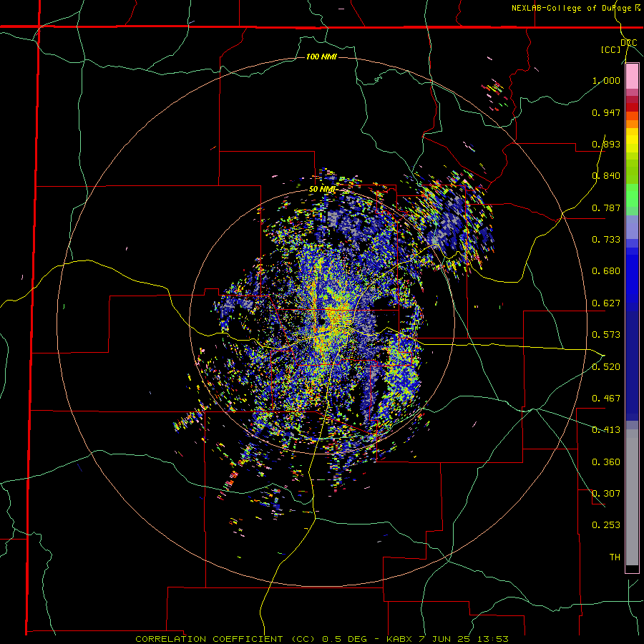
Task: Click the 0.787 legend value
Action: tap(606, 208)
